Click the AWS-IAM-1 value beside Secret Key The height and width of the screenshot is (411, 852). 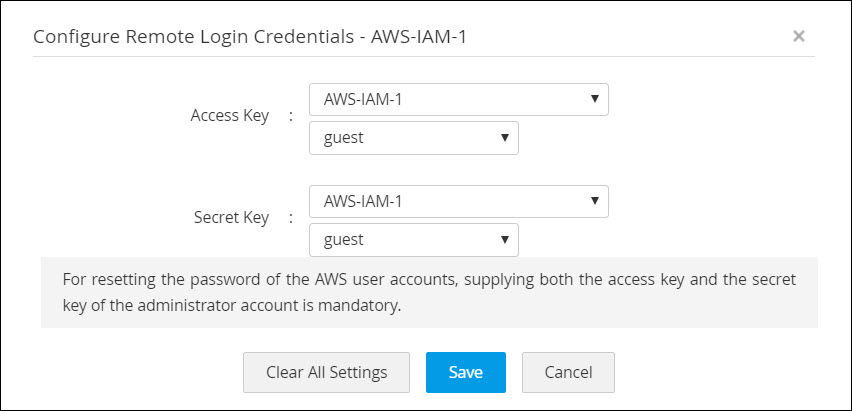(362, 202)
